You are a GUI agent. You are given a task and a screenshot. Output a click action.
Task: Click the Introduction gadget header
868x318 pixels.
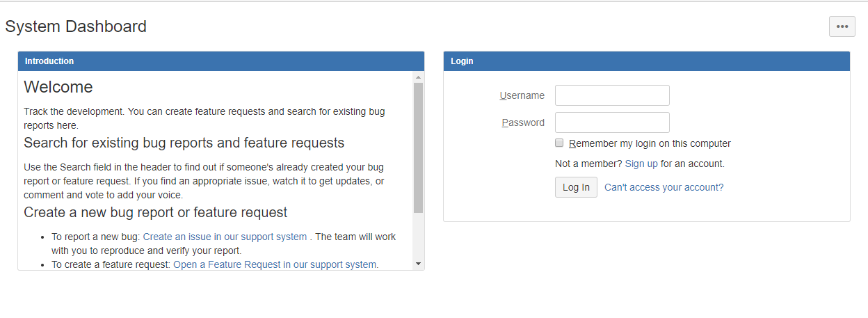(x=221, y=61)
